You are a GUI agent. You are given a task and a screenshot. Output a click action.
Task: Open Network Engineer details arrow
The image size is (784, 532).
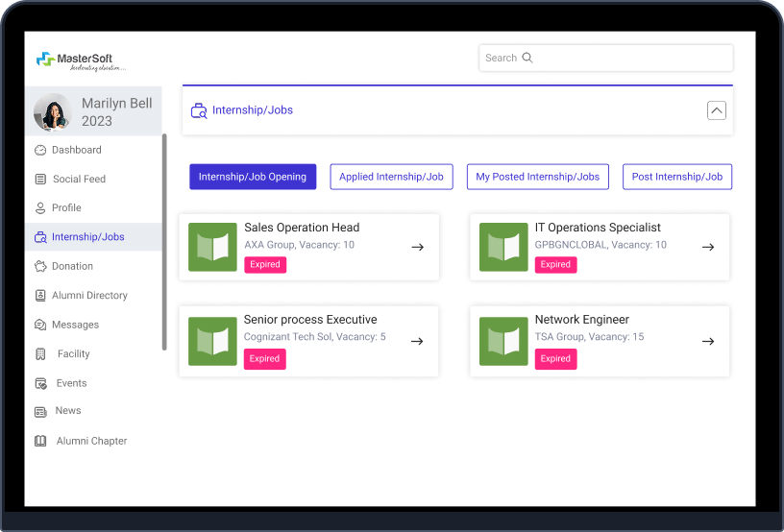(707, 341)
